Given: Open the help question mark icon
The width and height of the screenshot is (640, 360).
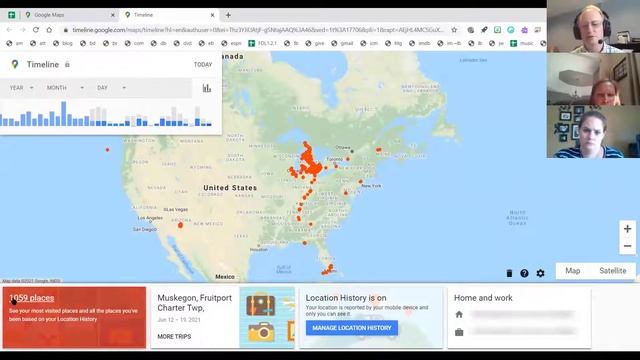Looking at the screenshot, I should pos(524,273).
